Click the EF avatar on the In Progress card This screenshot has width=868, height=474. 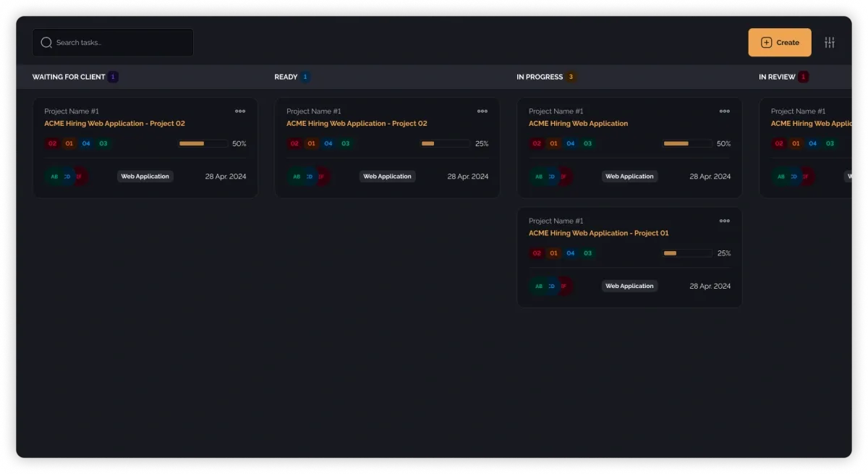click(x=564, y=176)
